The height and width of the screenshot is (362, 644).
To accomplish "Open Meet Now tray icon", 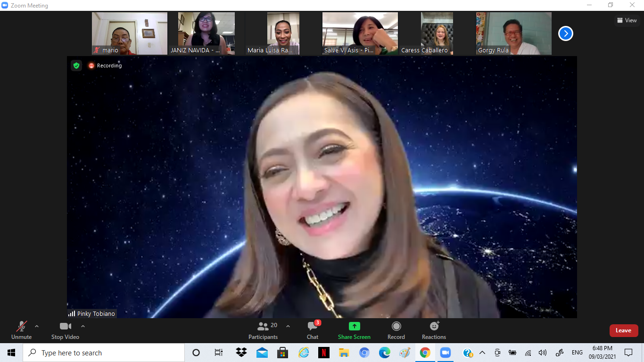I will pos(497,353).
